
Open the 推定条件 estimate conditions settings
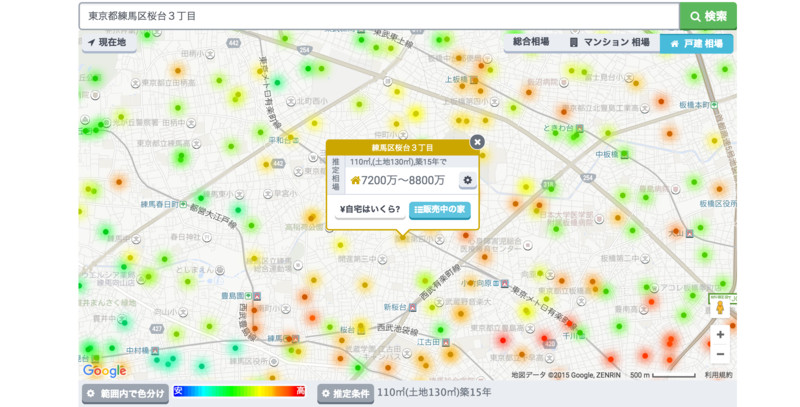(345, 394)
